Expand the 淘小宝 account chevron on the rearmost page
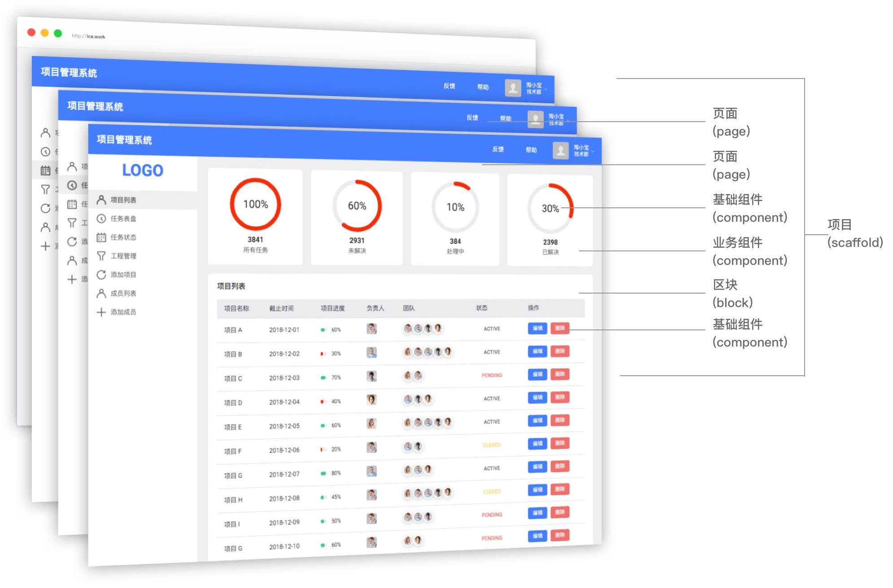 (x=546, y=89)
